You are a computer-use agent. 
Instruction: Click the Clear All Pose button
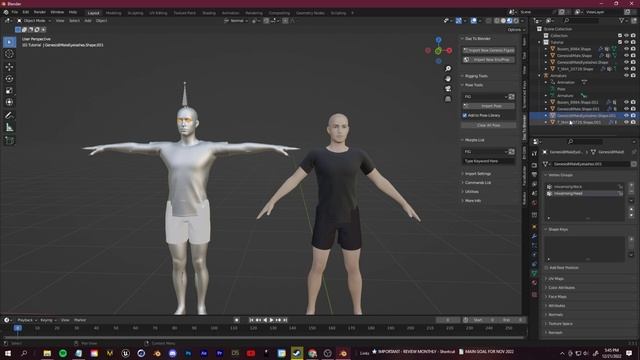(489, 125)
